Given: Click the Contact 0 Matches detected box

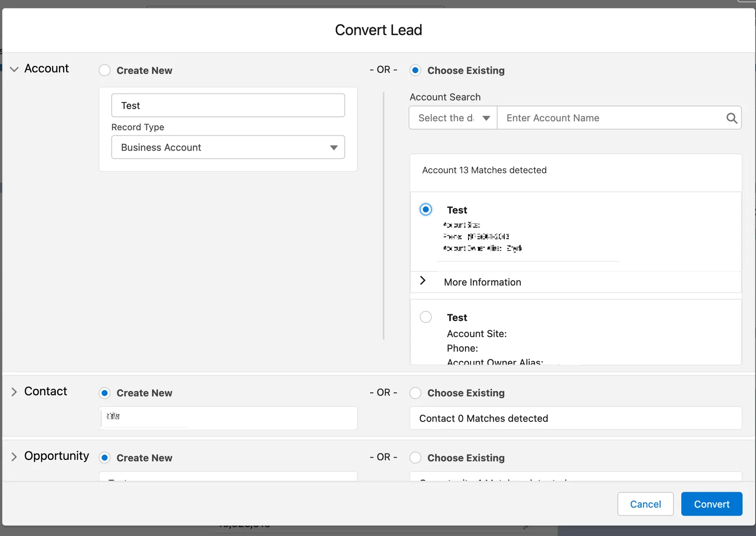Looking at the screenshot, I should [575, 419].
